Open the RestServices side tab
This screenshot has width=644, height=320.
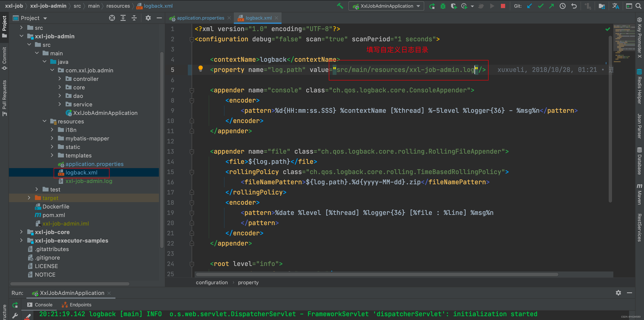tap(640, 227)
